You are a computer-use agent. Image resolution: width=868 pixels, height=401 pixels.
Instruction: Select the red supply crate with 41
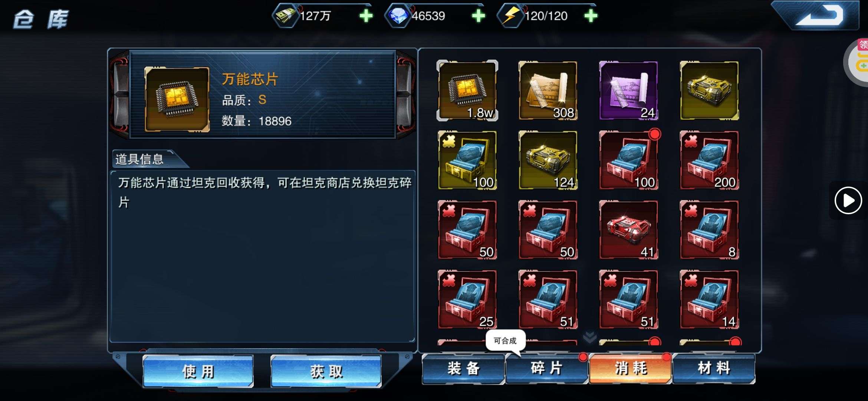click(x=628, y=230)
